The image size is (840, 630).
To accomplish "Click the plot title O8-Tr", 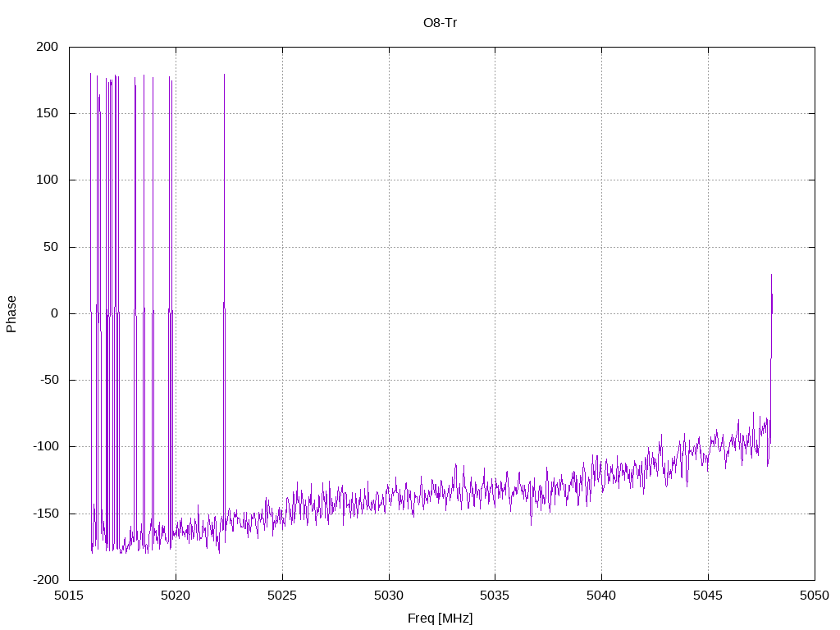I will pos(440,23).
